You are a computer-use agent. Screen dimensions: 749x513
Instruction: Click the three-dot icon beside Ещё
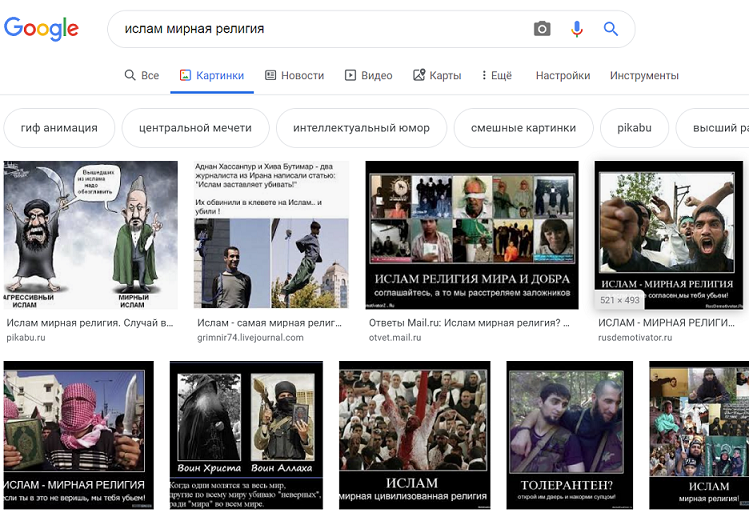tap(484, 75)
